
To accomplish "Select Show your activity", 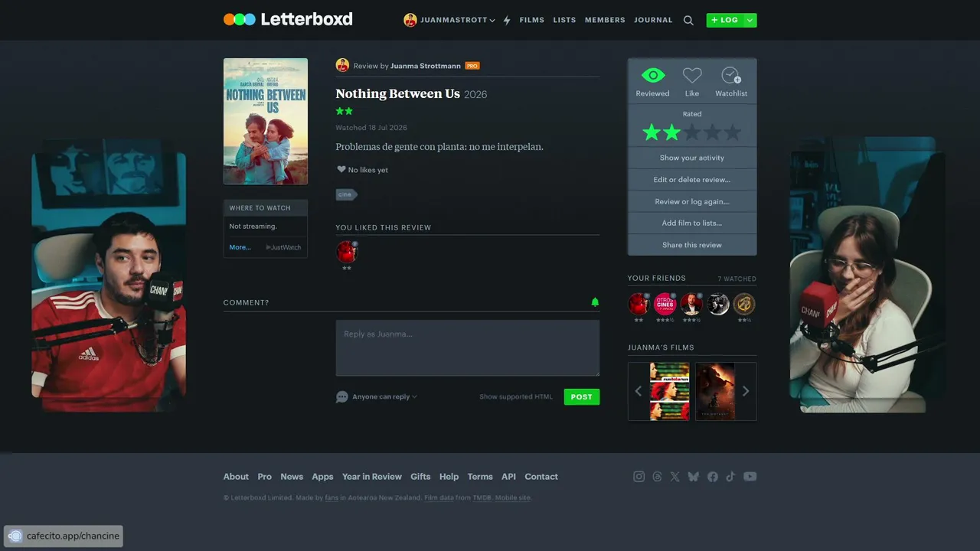I will (x=692, y=158).
